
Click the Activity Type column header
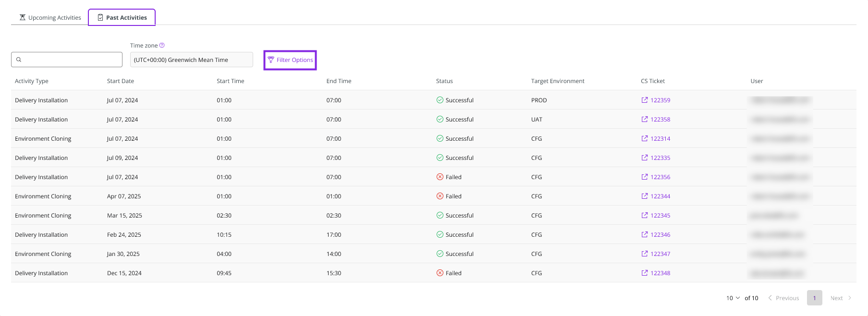(32, 81)
